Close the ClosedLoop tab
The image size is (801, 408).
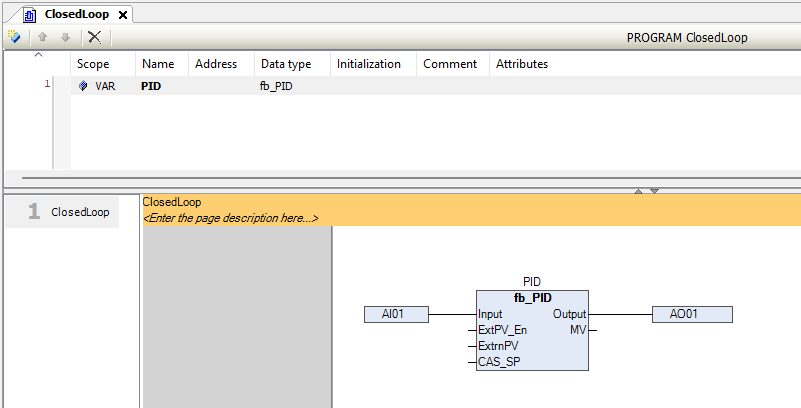tap(123, 15)
